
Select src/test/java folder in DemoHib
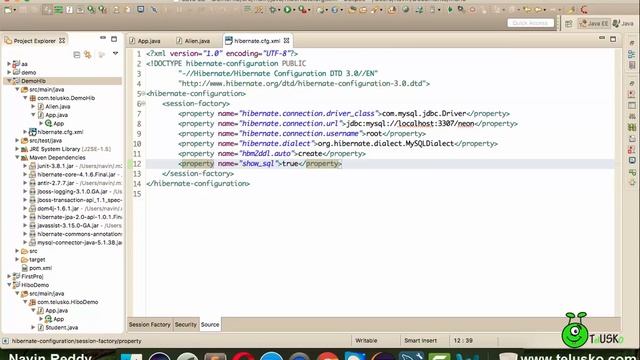45,140
